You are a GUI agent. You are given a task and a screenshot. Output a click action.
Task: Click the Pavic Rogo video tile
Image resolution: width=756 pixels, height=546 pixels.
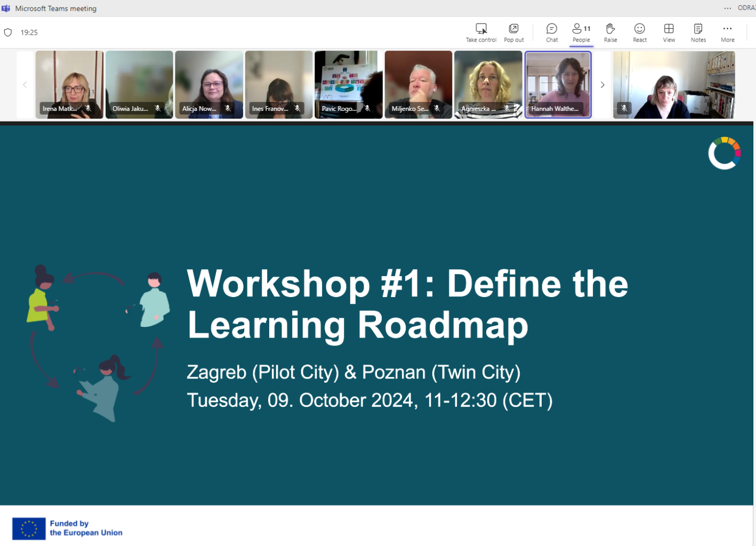348,84
